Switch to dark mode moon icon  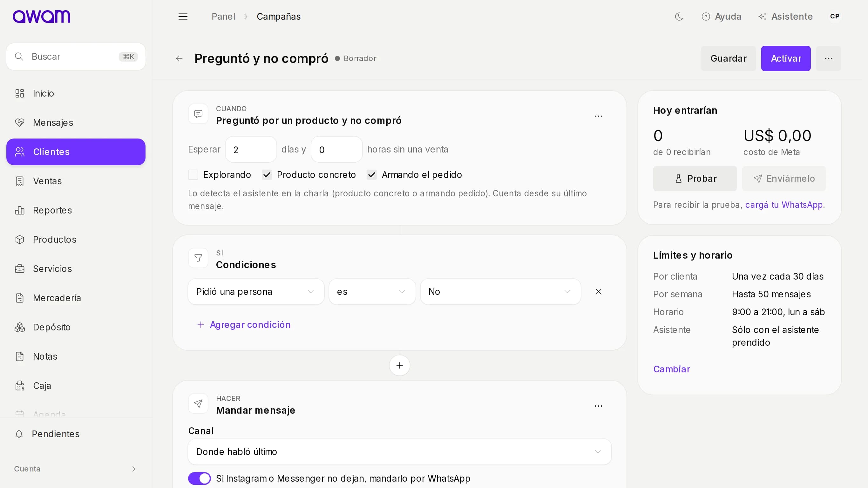[679, 17]
